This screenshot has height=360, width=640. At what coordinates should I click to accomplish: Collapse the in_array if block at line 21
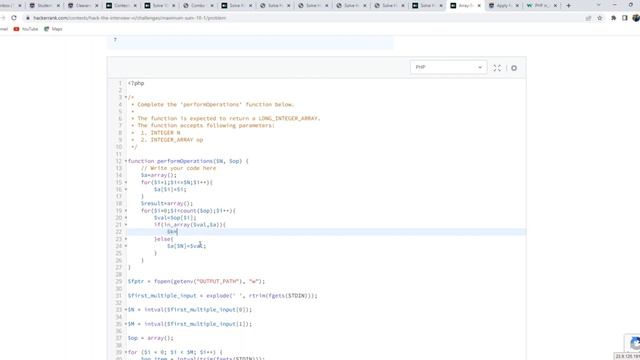(126, 225)
